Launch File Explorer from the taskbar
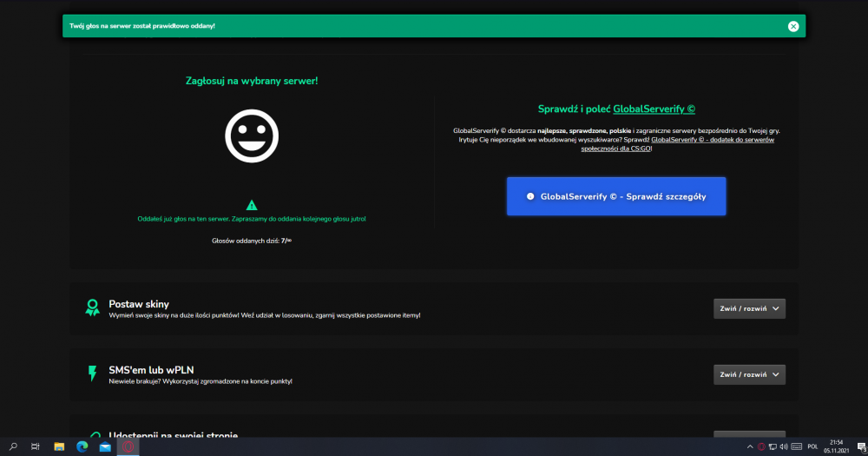Image resolution: width=868 pixels, height=456 pixels. [x=59, y=446]
